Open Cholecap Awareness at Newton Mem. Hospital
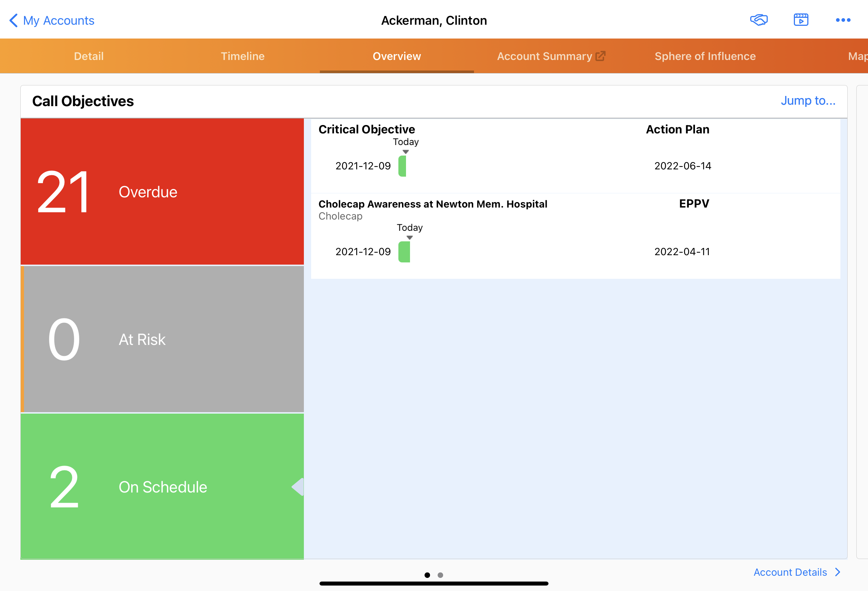This screenshot has height=591, width=868. 433,204
